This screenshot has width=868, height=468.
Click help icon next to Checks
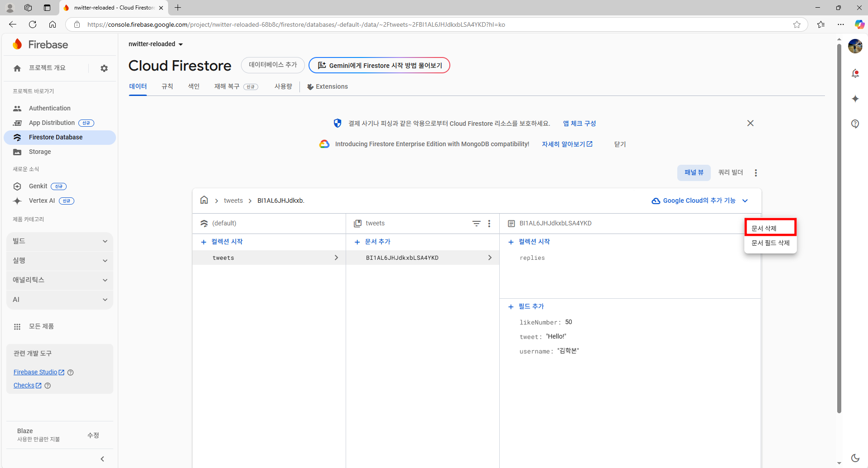coord(48,386)
